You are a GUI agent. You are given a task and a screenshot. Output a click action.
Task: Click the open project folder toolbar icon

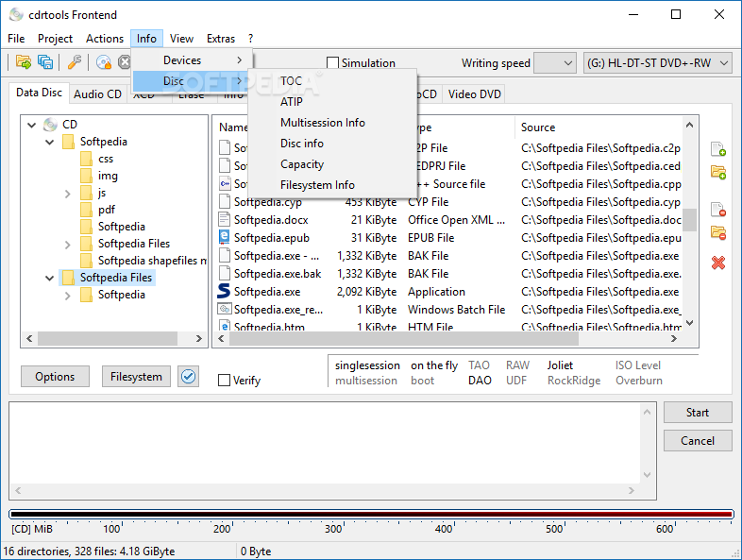pyautogui.click(x=24, y=62)
